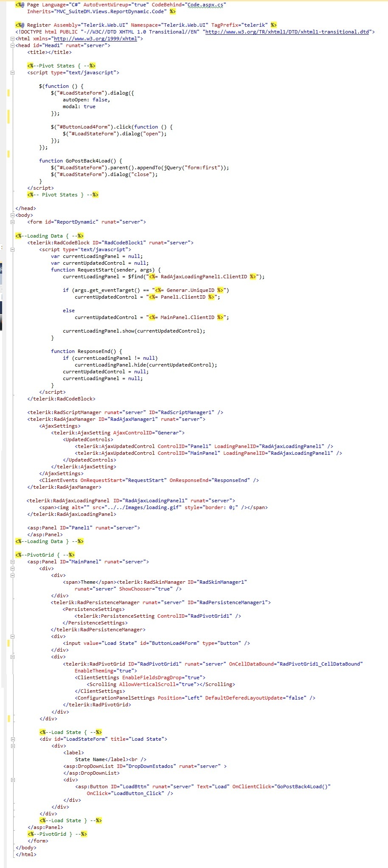The height and width of the screenshot is (868, 388).
Task: Collapse the asp:Panel MainPanel outline box
Action: (12, 562)
